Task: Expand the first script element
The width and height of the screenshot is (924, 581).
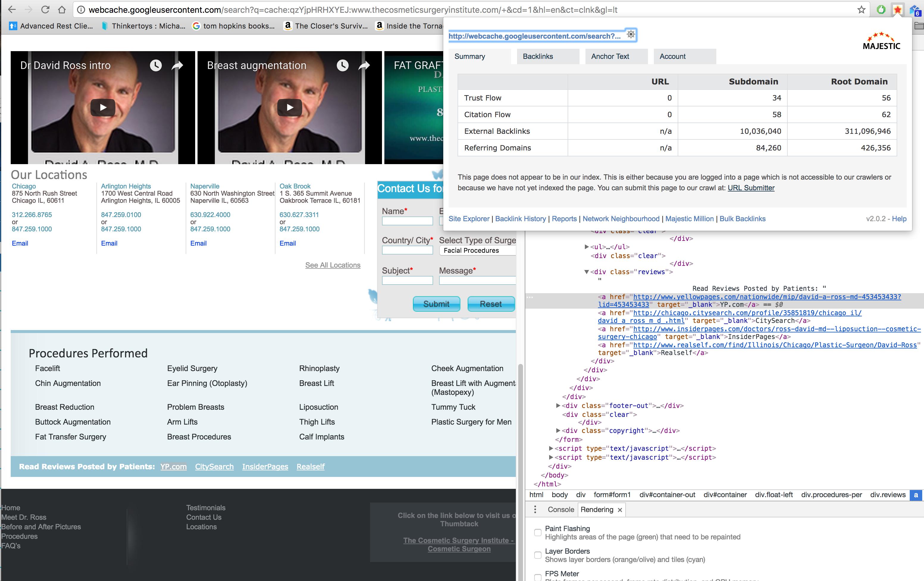Action: (551, 448)
